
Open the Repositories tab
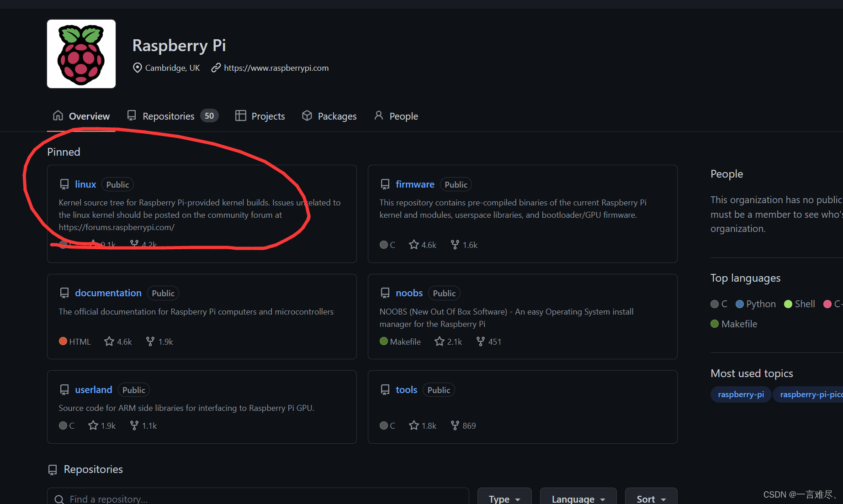(173, 116)
